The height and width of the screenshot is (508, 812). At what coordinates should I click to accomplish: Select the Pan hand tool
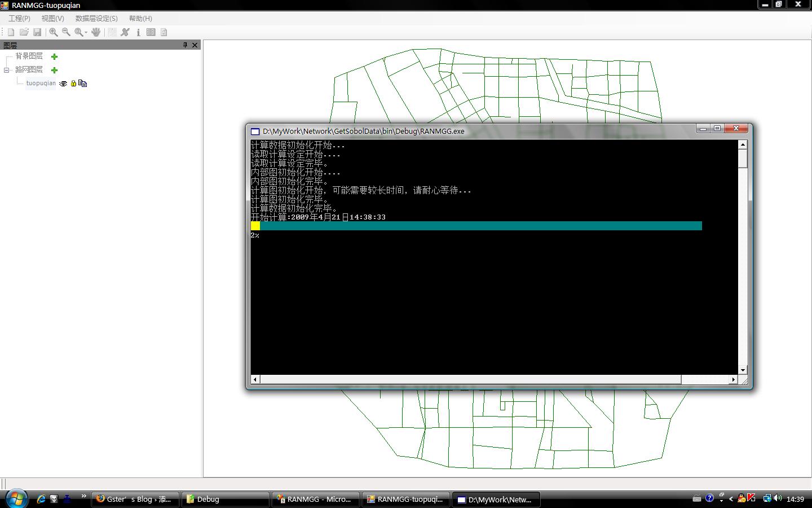pos(95,32)
